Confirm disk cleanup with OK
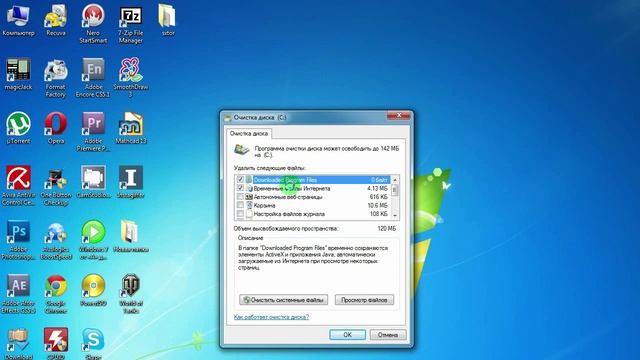This screenshot has height=360, width=640. click(347, 335)
